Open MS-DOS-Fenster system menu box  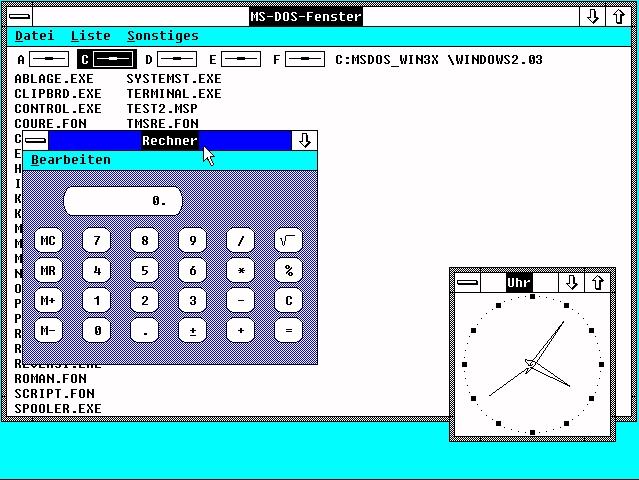pos(17,16)
